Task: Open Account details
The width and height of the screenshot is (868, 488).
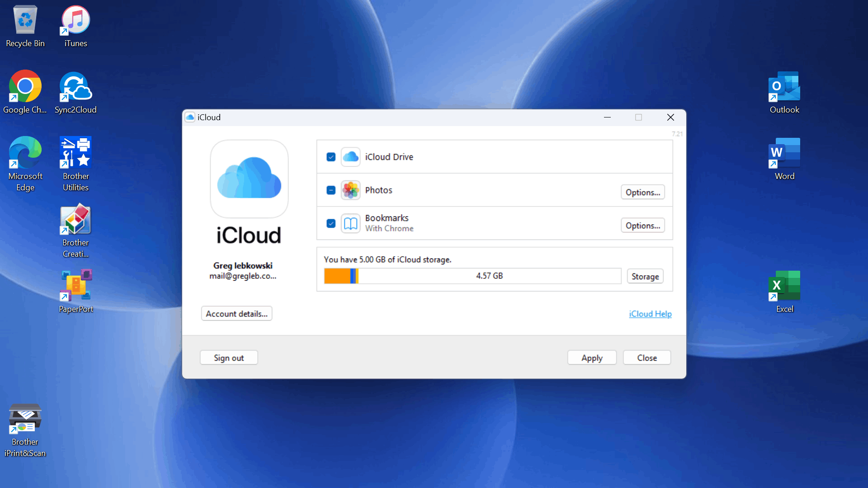Action: click(236, 314)
